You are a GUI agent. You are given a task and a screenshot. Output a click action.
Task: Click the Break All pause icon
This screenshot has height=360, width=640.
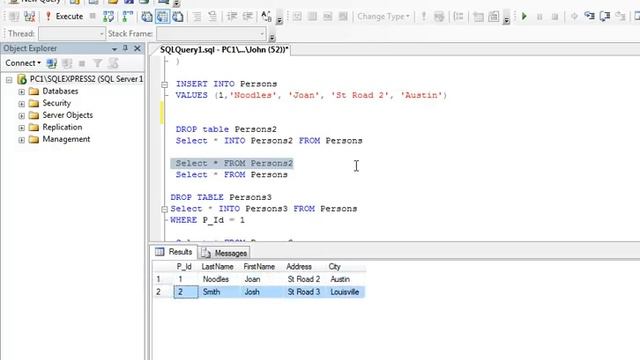540,17
